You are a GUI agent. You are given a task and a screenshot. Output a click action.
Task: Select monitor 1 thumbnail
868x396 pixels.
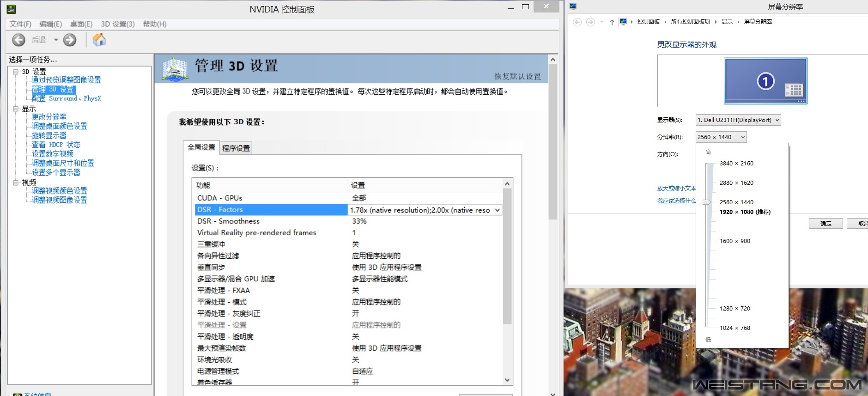765,81
